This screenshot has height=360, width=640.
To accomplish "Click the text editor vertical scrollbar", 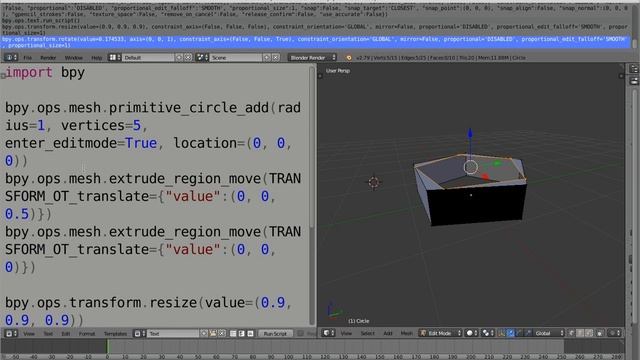I will click(x=312, y=148).
